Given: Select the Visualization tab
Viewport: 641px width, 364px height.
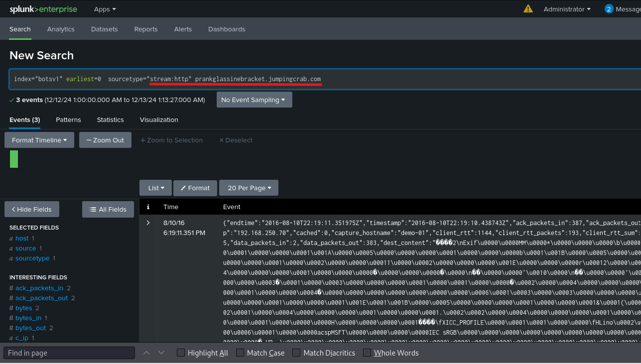Looking at the screenshot, I should (159, 120).
